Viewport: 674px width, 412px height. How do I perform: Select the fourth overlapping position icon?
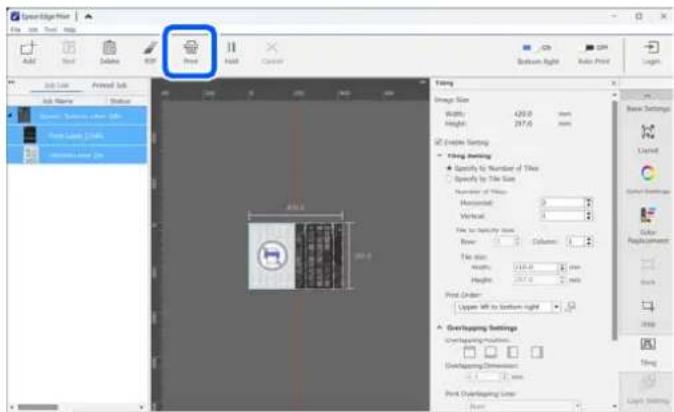click(536, 352)
